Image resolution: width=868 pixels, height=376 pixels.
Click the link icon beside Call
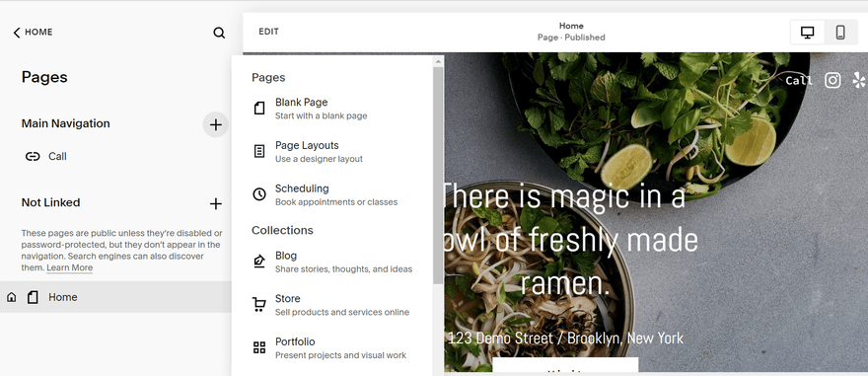pos(33,157)
